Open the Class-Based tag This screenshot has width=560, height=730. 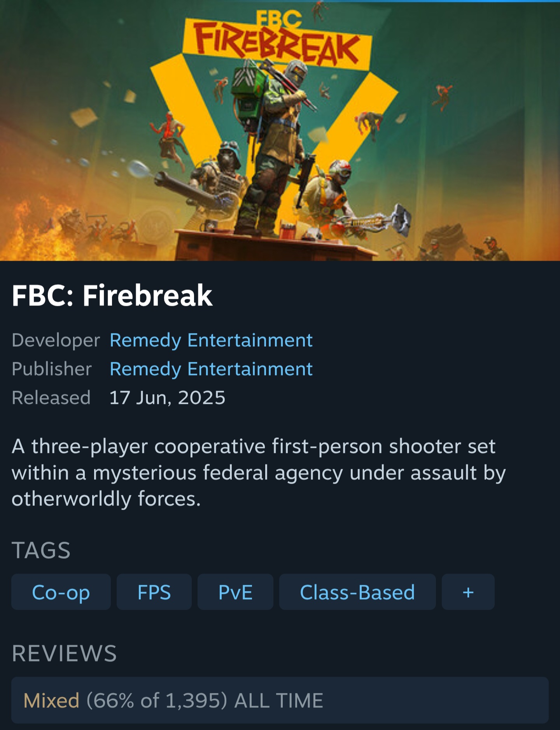point(357,592)
